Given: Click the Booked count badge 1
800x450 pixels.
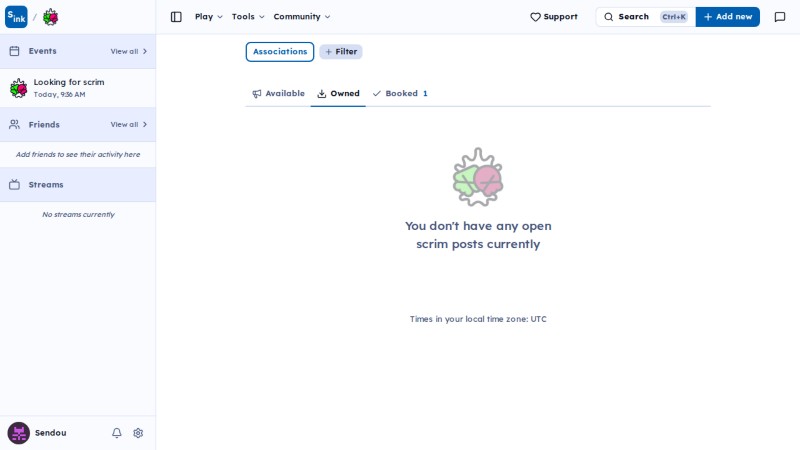Looking at the screenshot, I should 425,93.
